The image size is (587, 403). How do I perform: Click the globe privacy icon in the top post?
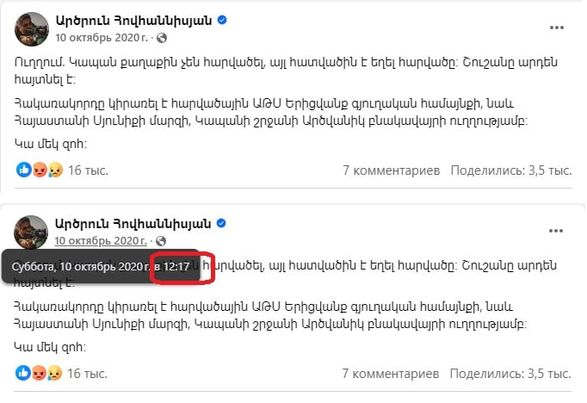pyautogui.click(x=162, y=38)
